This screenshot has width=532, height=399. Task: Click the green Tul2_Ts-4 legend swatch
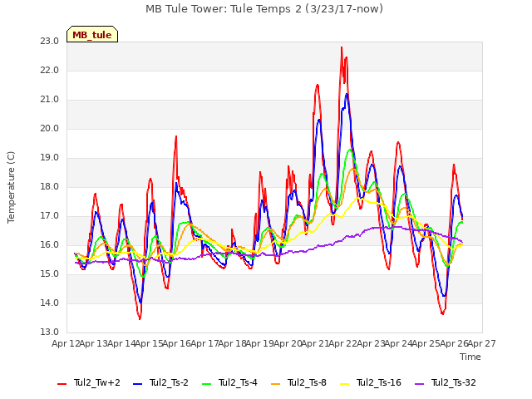point(207,384)
